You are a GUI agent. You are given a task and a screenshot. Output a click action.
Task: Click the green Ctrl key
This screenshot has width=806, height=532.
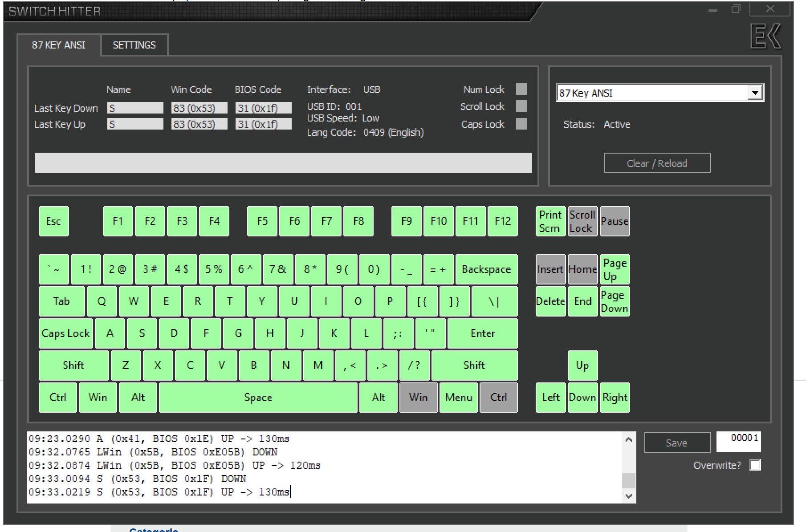pyautogui.click(x=58, y=398)
